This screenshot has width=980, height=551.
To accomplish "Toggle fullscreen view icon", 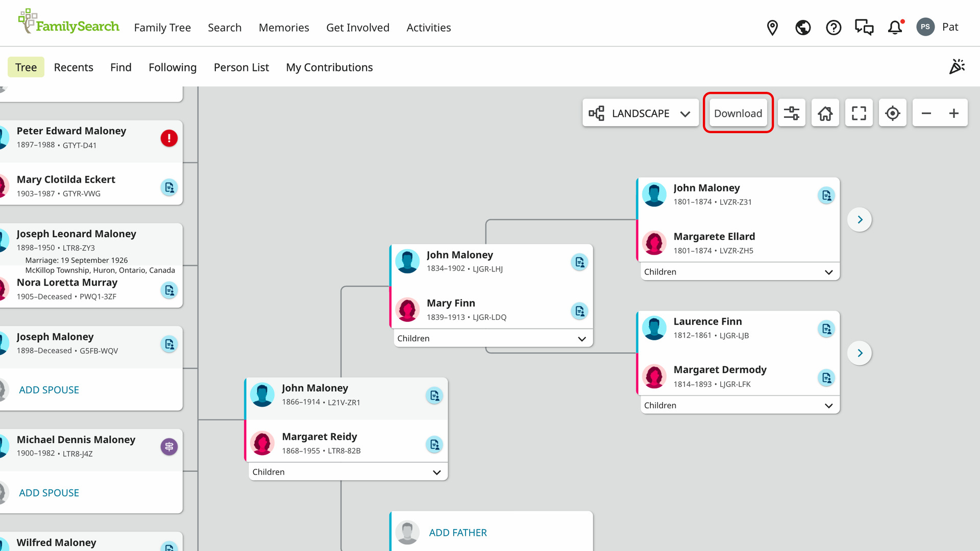I will point(859,113).
